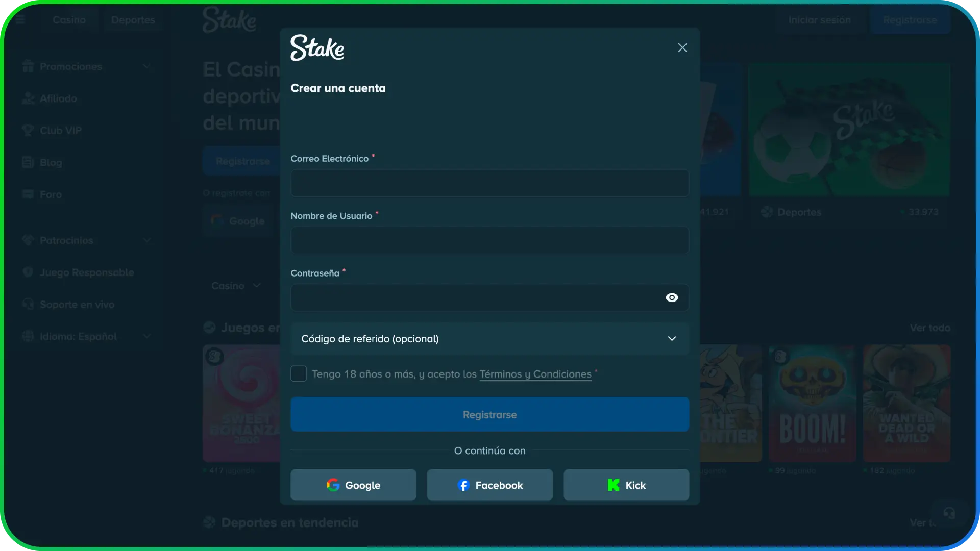
Task: Click the Blog newspaper icon
Action: [28, 162]
